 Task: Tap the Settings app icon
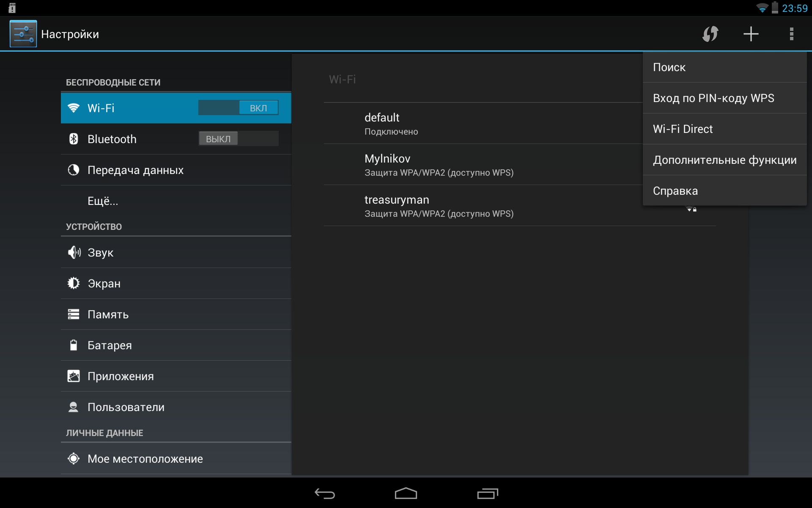(23, 34)
